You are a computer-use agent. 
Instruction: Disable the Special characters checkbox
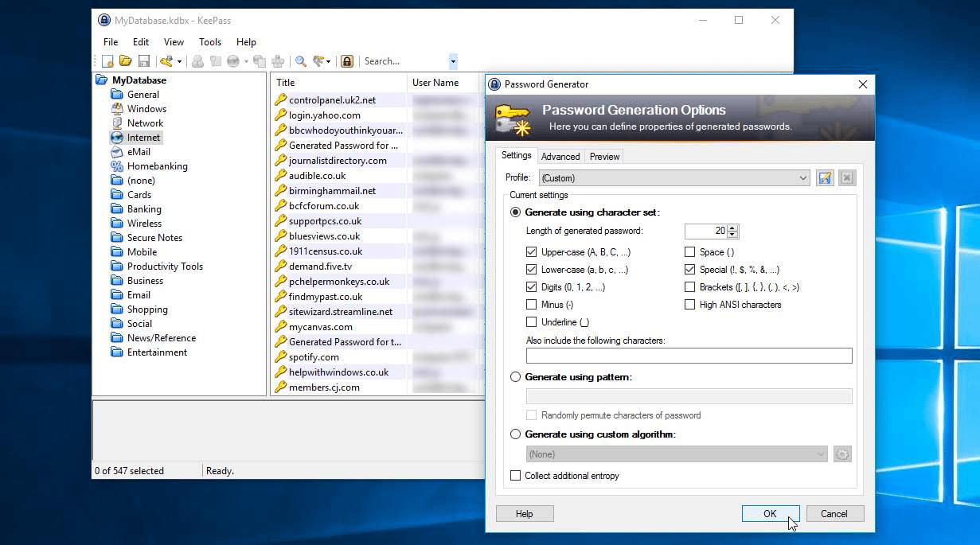689,270
